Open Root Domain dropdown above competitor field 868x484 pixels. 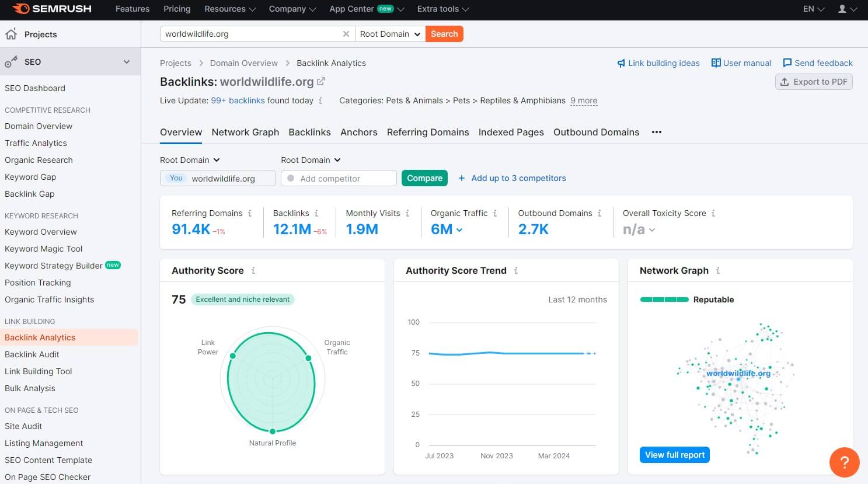pyautogui.click(x=311, y=160)
